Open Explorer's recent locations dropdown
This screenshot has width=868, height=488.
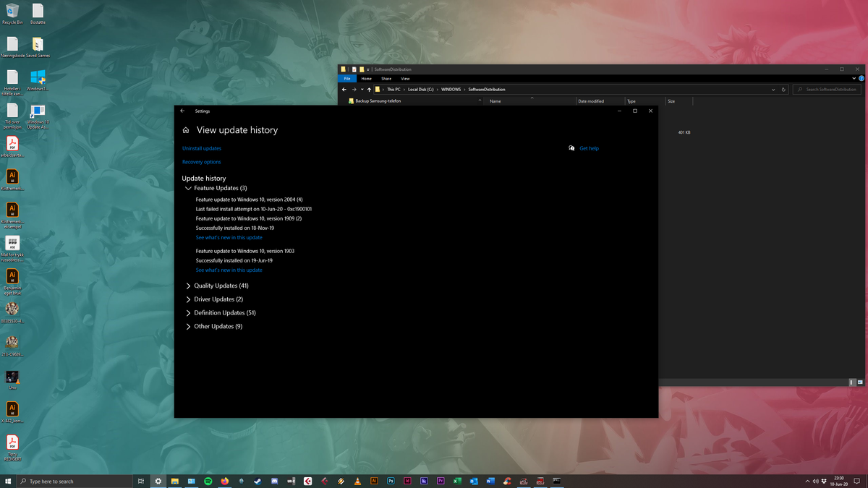(x=362, y=90)
